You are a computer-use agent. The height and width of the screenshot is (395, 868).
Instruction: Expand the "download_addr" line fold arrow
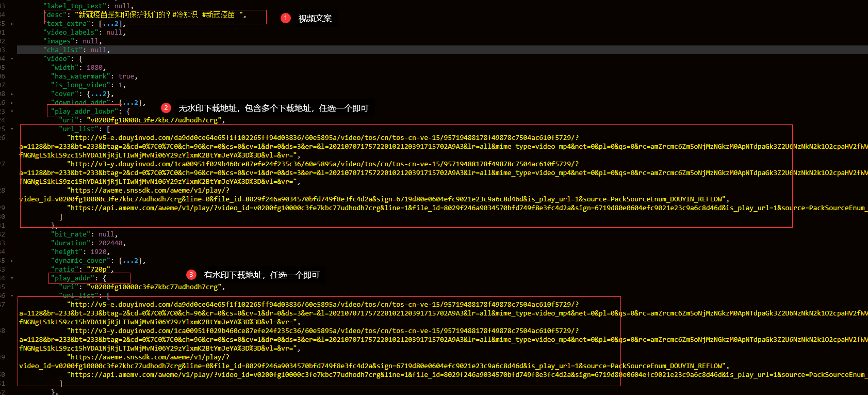click(x=12, y=103)
